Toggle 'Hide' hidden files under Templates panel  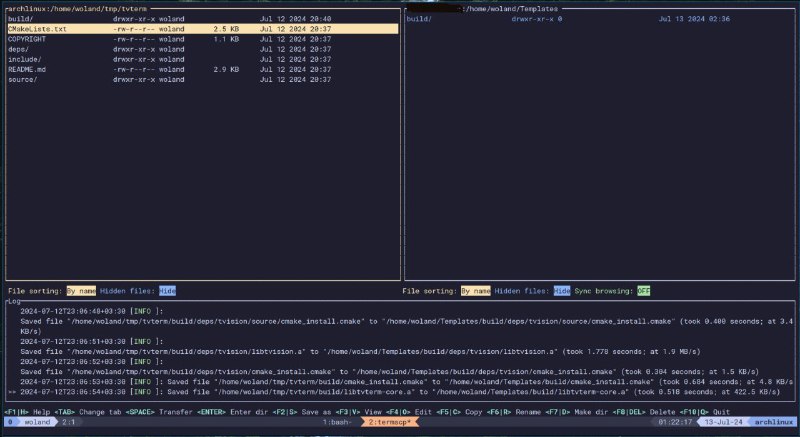[x=562, y=291]
